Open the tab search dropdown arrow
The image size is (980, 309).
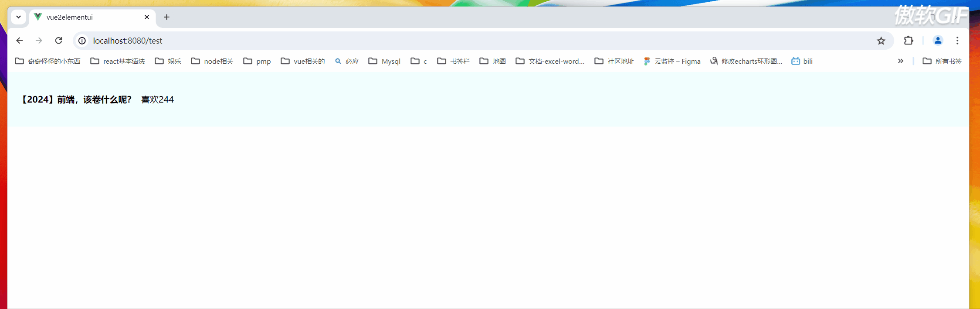tap(18, 17)
